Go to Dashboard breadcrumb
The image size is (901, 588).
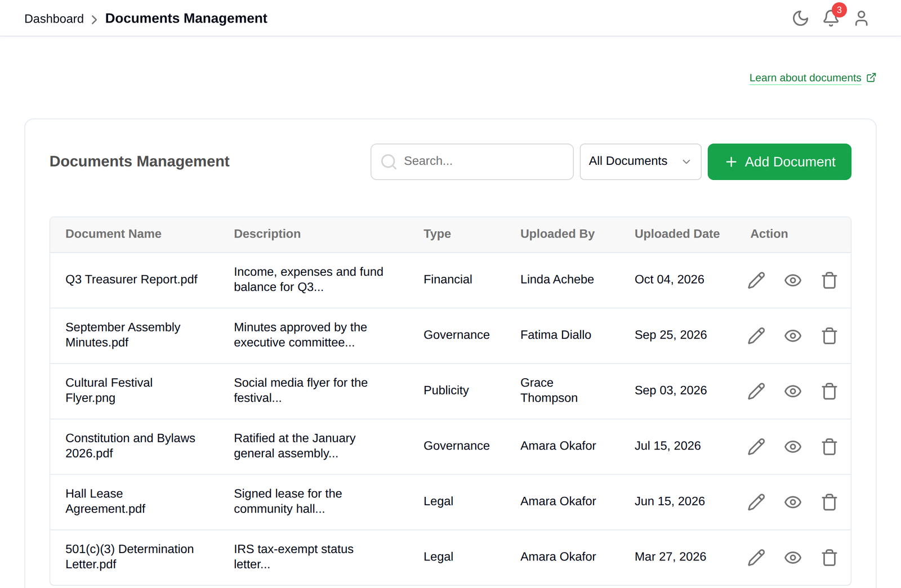54,19
